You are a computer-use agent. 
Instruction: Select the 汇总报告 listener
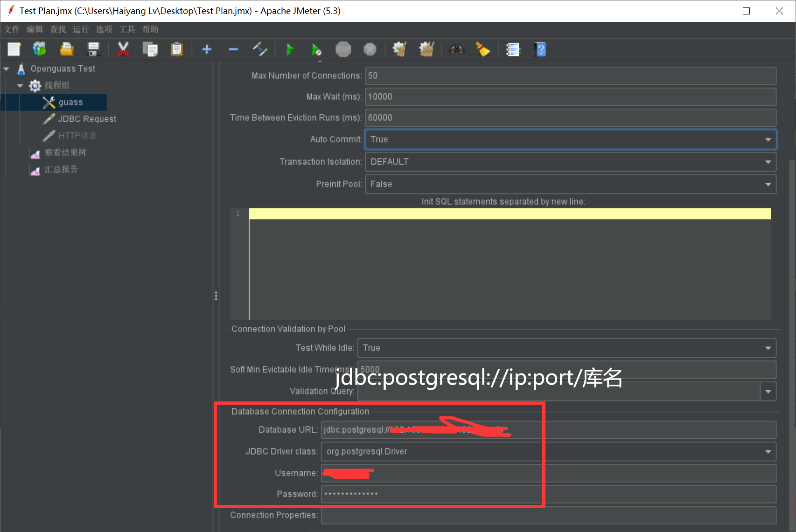pyautogui.click(x=61, y=169)
